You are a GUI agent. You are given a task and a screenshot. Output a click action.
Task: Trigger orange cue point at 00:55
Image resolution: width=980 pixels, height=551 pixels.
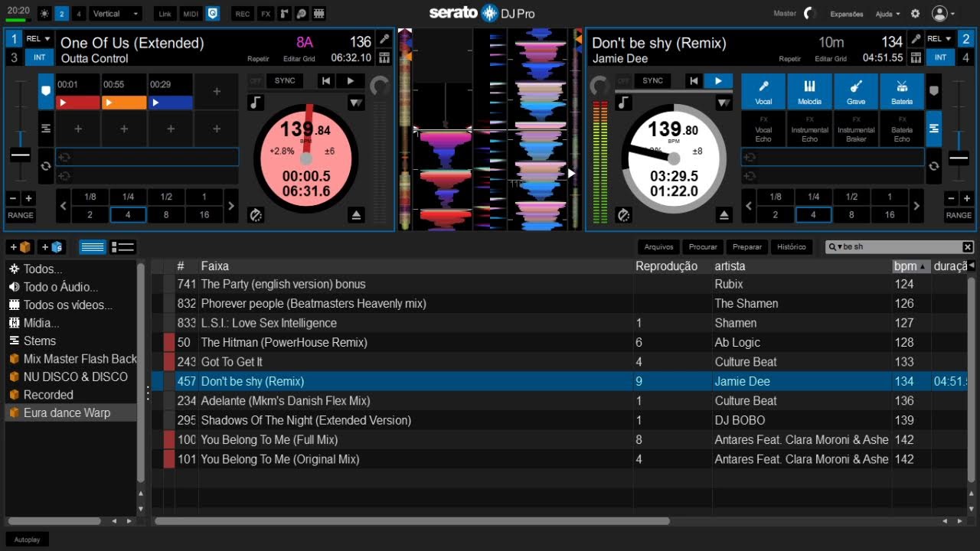124,103
